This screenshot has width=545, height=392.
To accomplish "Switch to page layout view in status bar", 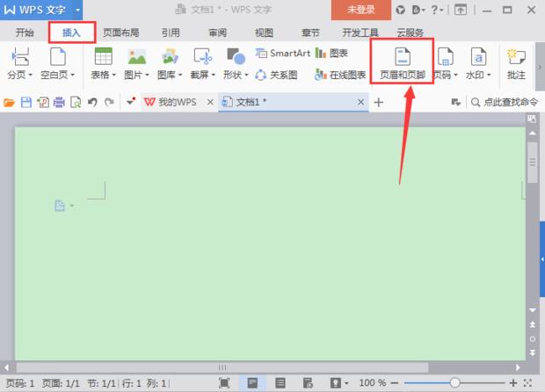I will tap(252, 383).
